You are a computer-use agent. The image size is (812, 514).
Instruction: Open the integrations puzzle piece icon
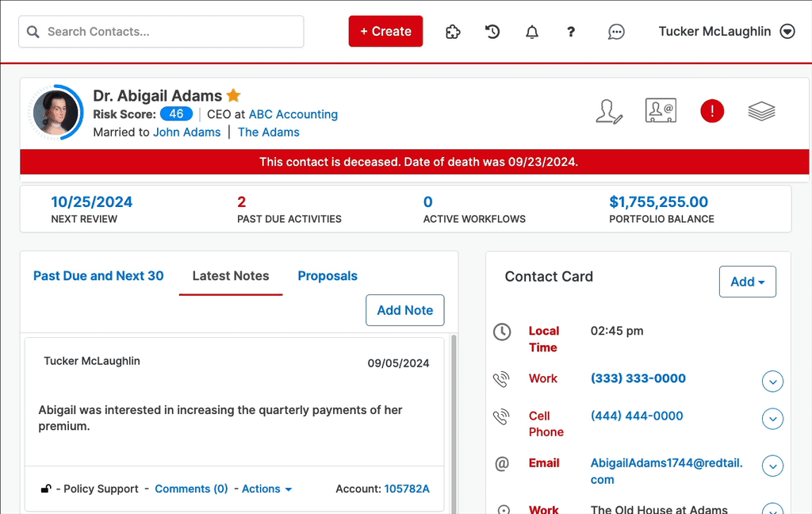click(453, 32)
